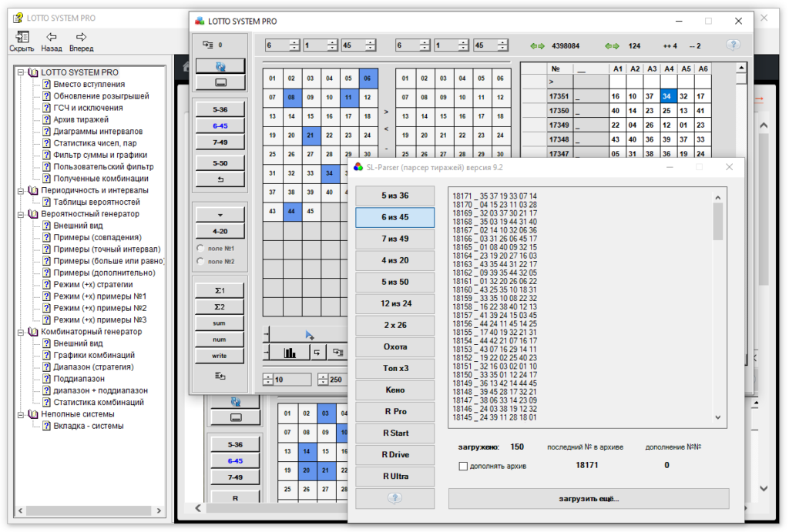Click the A3 column header in draws table
This screenshot has width=789, height=532.
tap(652, 69)
